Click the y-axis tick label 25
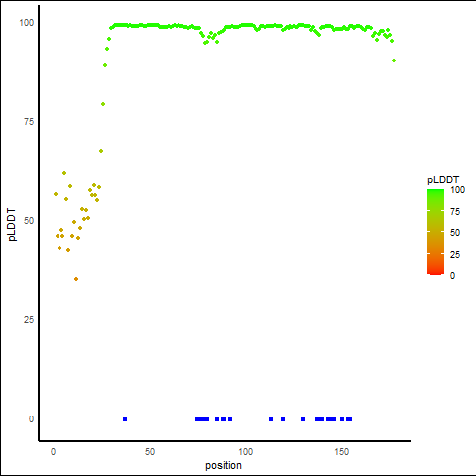476x476 pixels. point(29,320)
